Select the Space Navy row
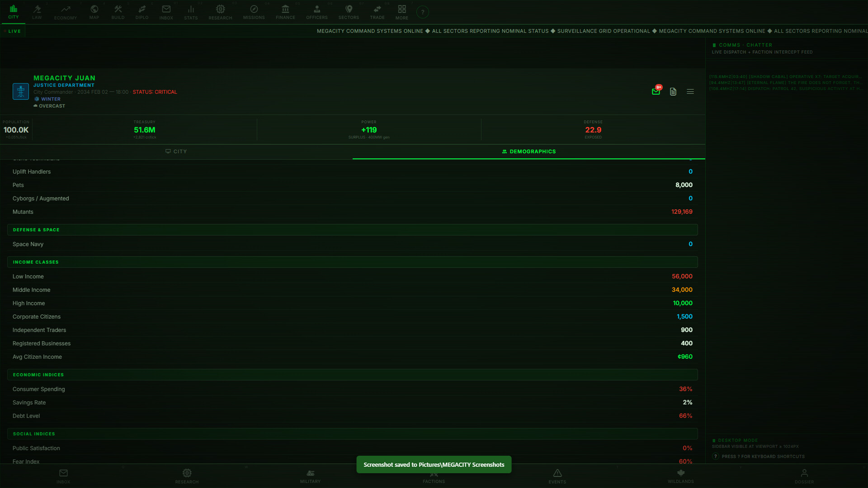868x488 pixels. pos(353,244)
